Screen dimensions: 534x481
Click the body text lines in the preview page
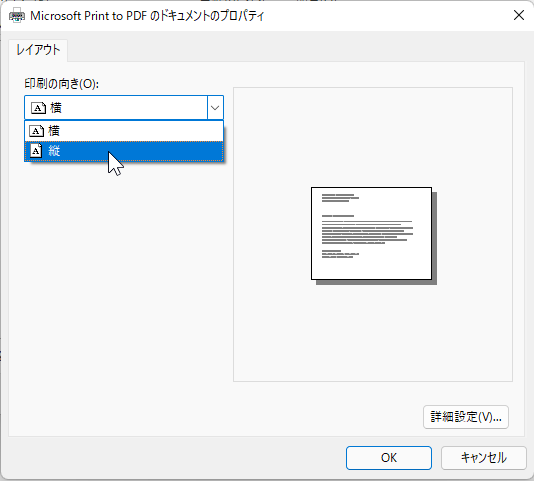point(367,232)
